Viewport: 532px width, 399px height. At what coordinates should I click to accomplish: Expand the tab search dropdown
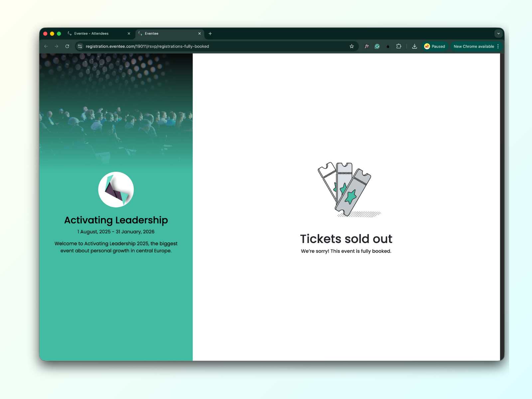point(498,34)
